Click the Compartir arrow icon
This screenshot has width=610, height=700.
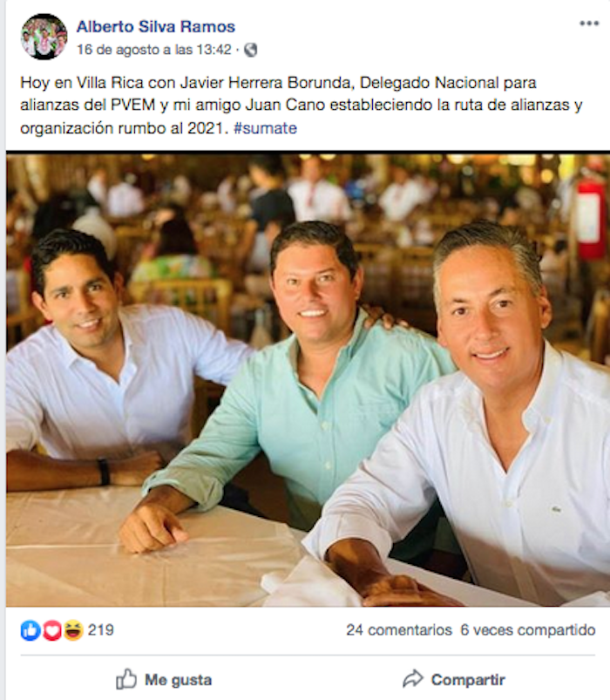413,679
